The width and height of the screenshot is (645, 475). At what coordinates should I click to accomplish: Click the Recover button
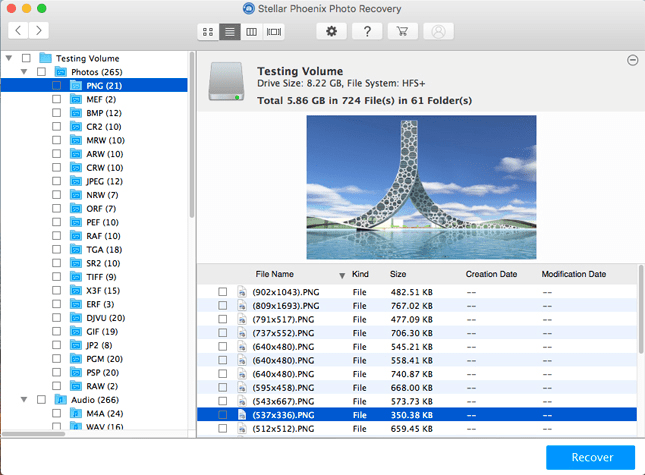coord(591,457)
